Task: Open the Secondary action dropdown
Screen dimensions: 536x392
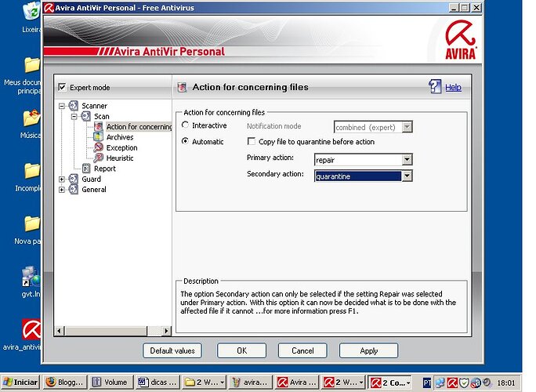Action: pos(406,176)
